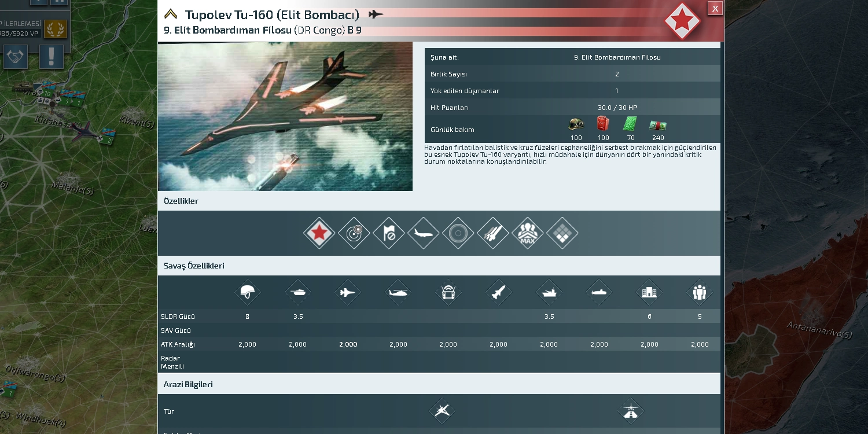Click the fighter jet combat column icon
868x434 pixels.
coord(348,293)
